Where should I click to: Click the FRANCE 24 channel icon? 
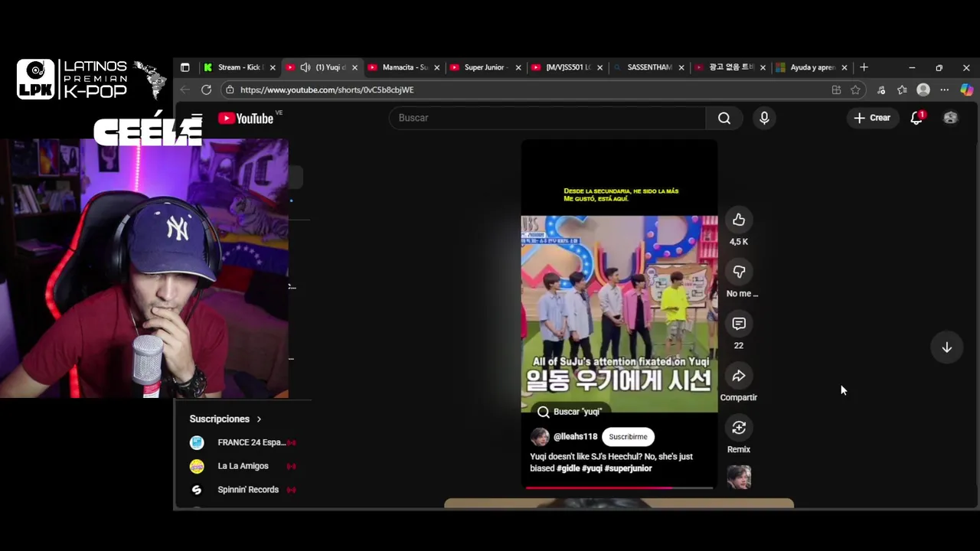(197, 442)
